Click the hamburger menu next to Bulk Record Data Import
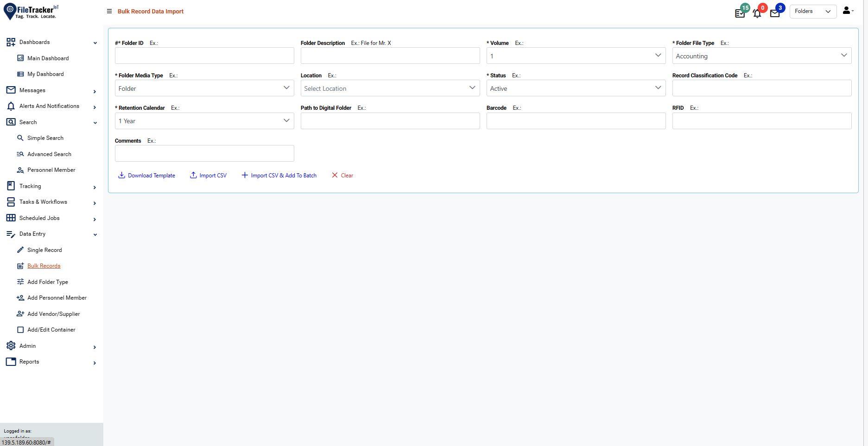 click(x=109, y=11)
